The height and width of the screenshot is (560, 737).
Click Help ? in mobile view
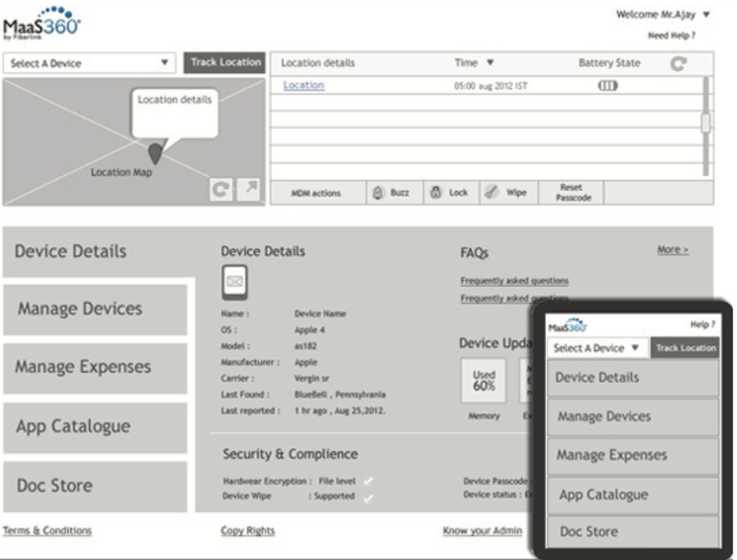pos(702,324)
